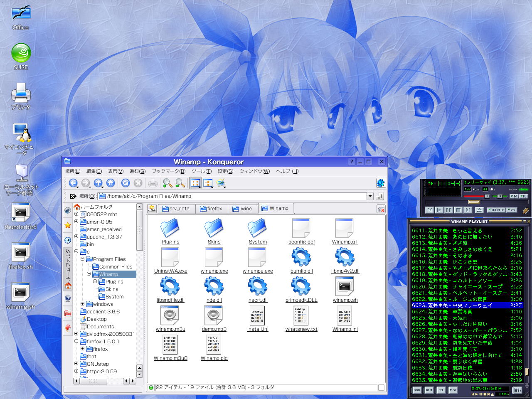Select Common Files in the folder tree
The width and height of the screenshot is (532, 399).
pyautogui.click(x=116, y=266)
